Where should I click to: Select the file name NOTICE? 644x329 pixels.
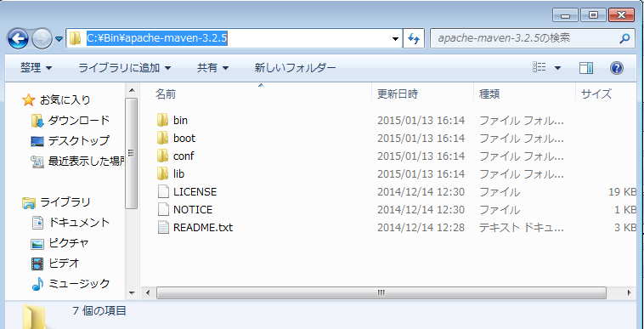tap(193, 209)
